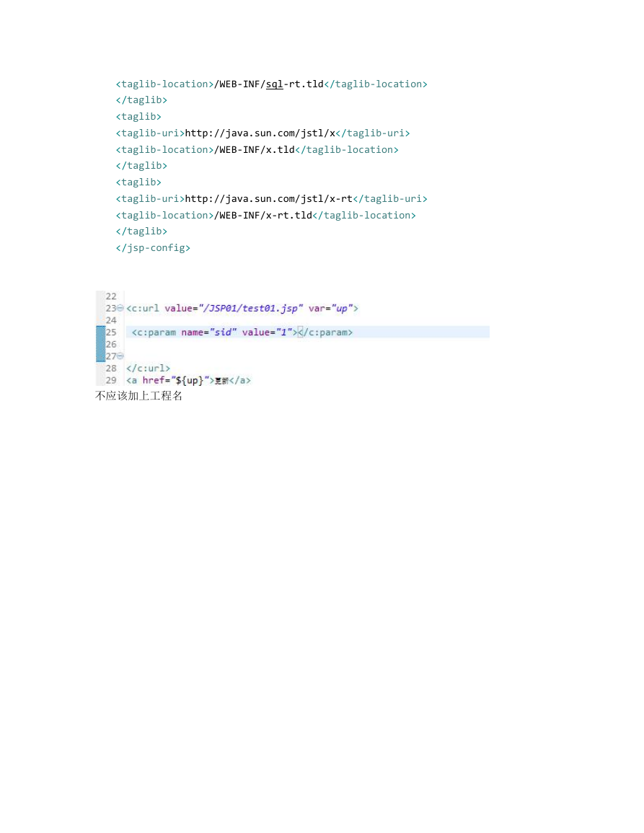This screenshot has height=833, width=644.
Task: Click the change marker bar beside line 25
Action: pyautogui.click(x=100, y=344)
